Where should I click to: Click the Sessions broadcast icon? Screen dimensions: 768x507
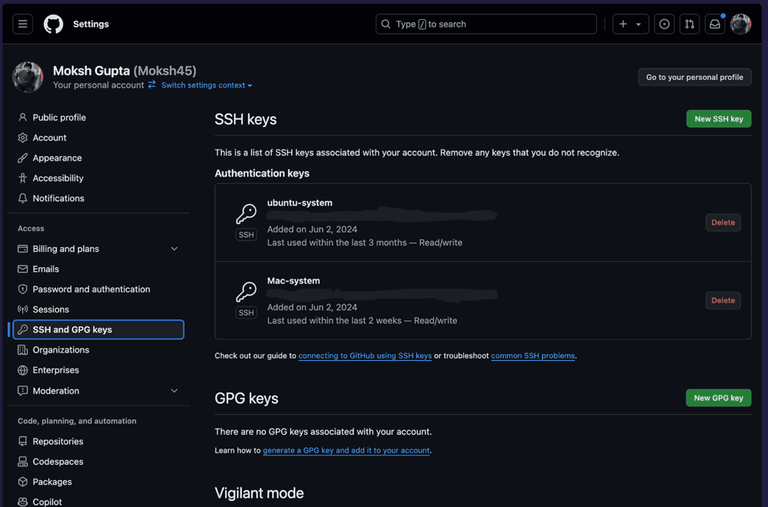pos(23,310)
